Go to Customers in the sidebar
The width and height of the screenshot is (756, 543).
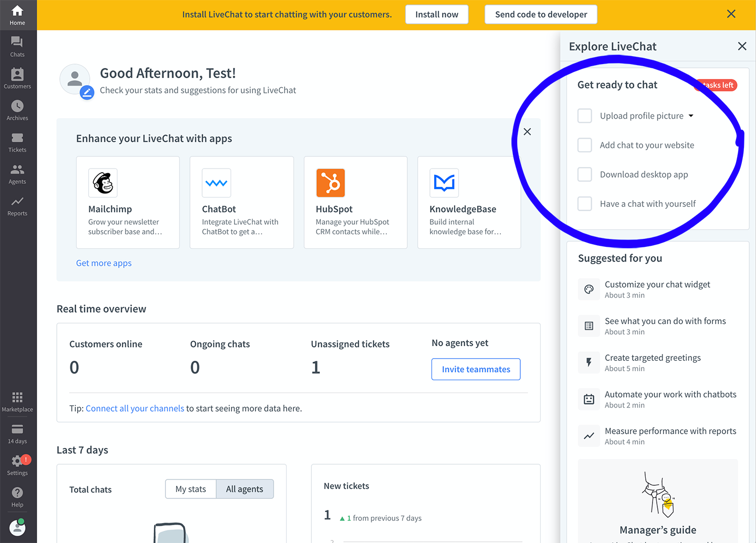coord(17,79)
